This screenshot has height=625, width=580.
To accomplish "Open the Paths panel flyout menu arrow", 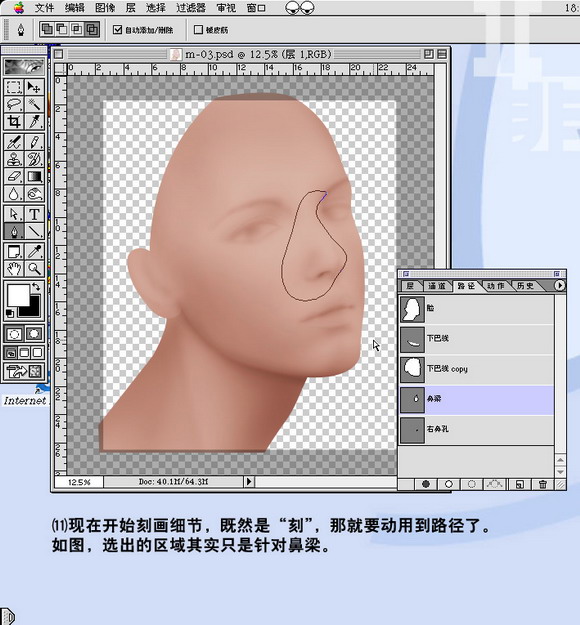I will tap(560, 285).
